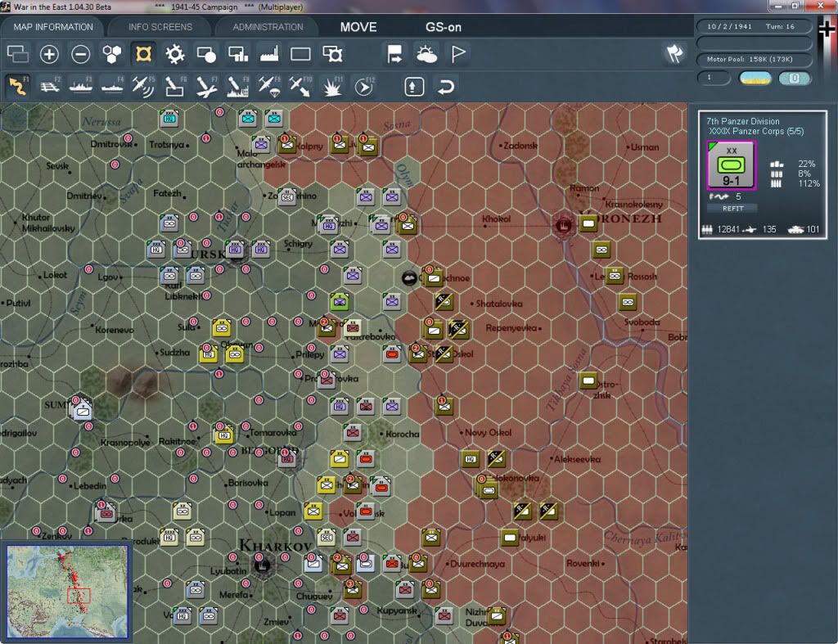Viewport: 838px width, 644px height.
Task: Click the GS-on ground support label
Action: (x=443, y=27)
